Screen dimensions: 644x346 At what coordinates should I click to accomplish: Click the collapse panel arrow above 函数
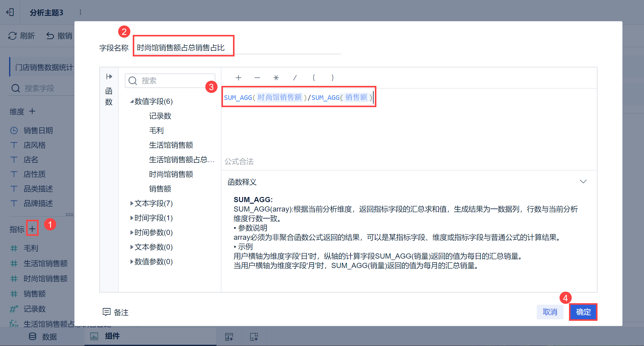tap(109, 76)
